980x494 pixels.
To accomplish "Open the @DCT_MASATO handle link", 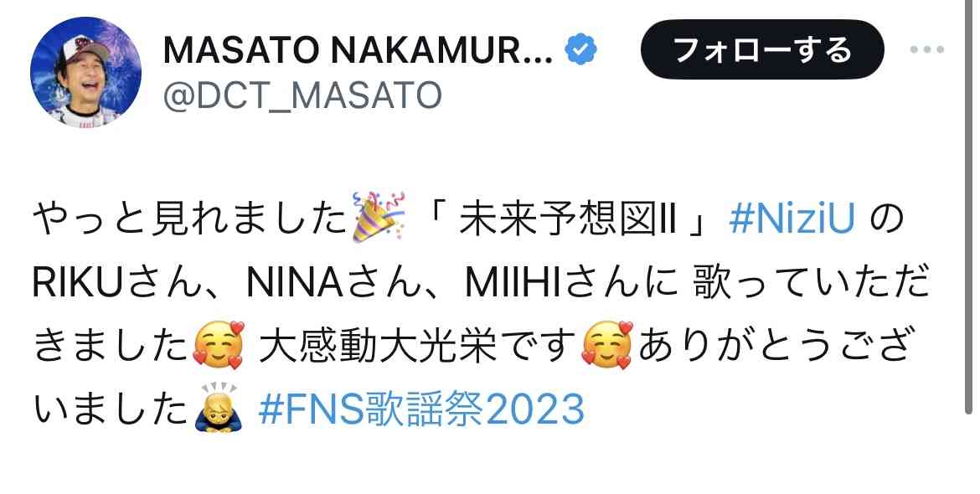I will pyautogui.click(x=302, y=96).
